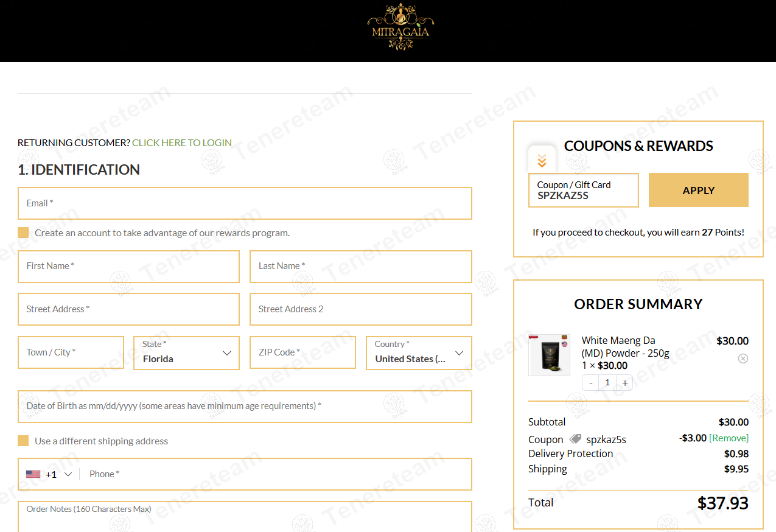The height and width of the screenshot is (532, 776).
Task: Click the US flag icon in phone field
Action: pyautogui.click(x=33, y=474)
